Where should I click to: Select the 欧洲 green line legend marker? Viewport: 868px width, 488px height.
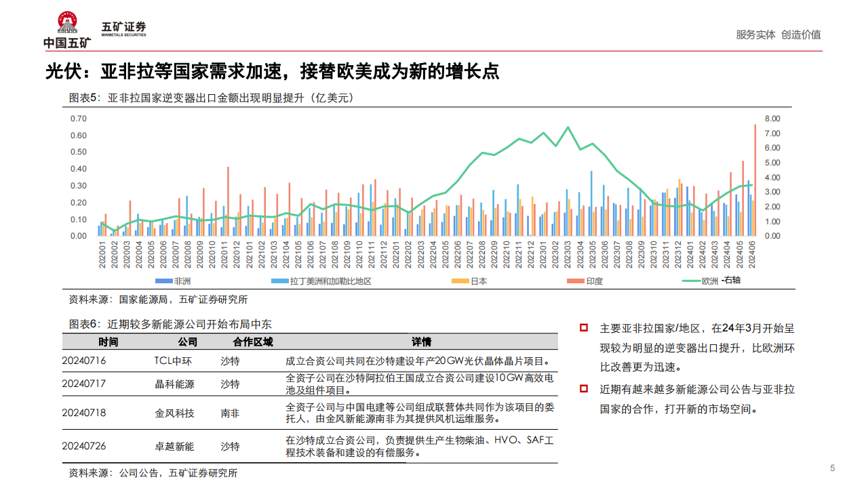(692, 281)
